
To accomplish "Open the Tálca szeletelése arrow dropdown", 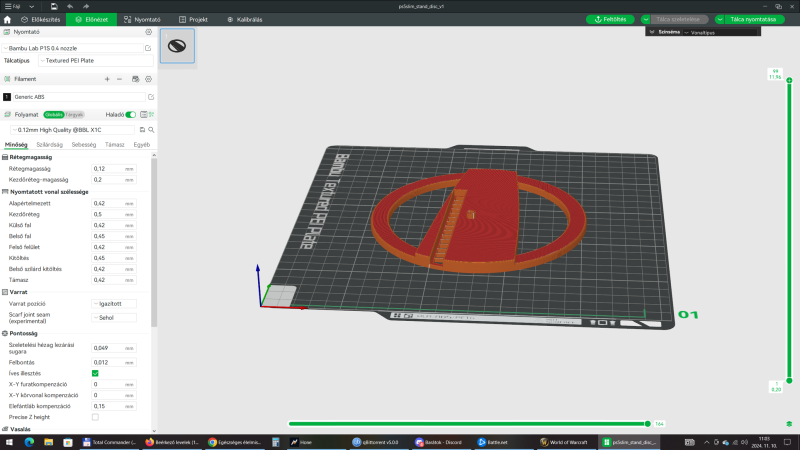I will 646,19.
